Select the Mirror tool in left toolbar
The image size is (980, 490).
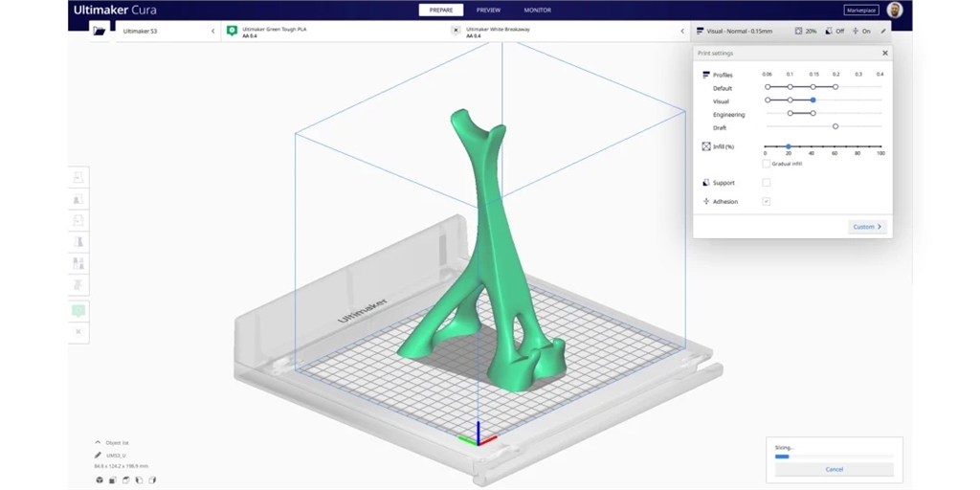(78, 242)
